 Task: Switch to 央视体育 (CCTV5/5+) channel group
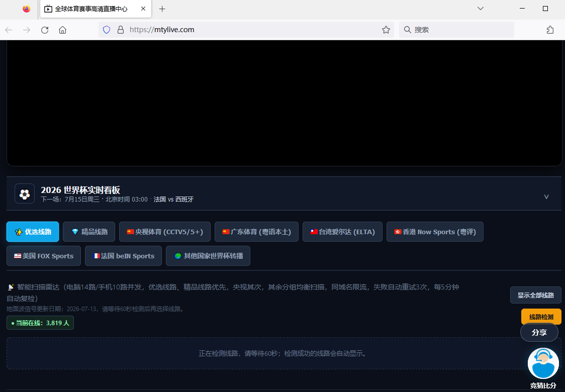tap(165, 232)
